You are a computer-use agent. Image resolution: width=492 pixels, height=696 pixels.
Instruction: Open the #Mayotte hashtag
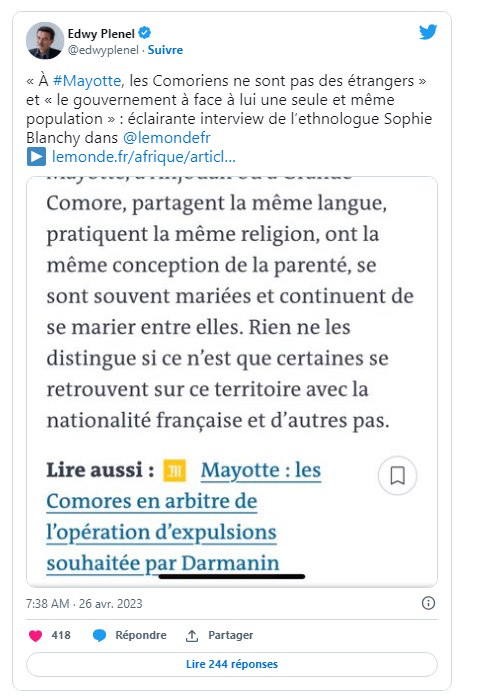[87, 81]
